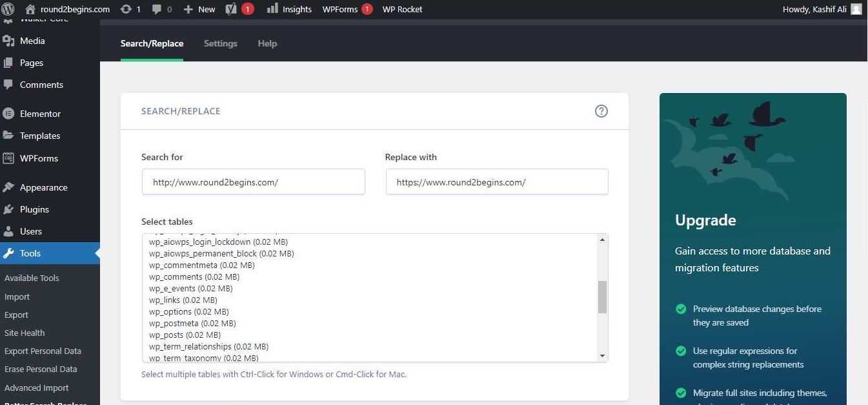Click the help question mark icon
The height and width of the screenshot is (405, 868).
pos(601,111)
